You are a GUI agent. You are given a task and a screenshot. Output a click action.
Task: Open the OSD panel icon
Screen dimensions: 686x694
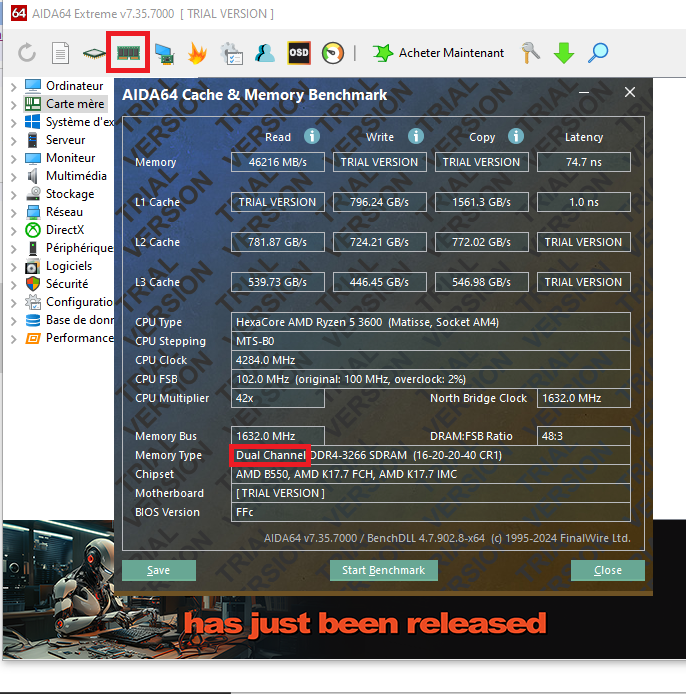299,53
